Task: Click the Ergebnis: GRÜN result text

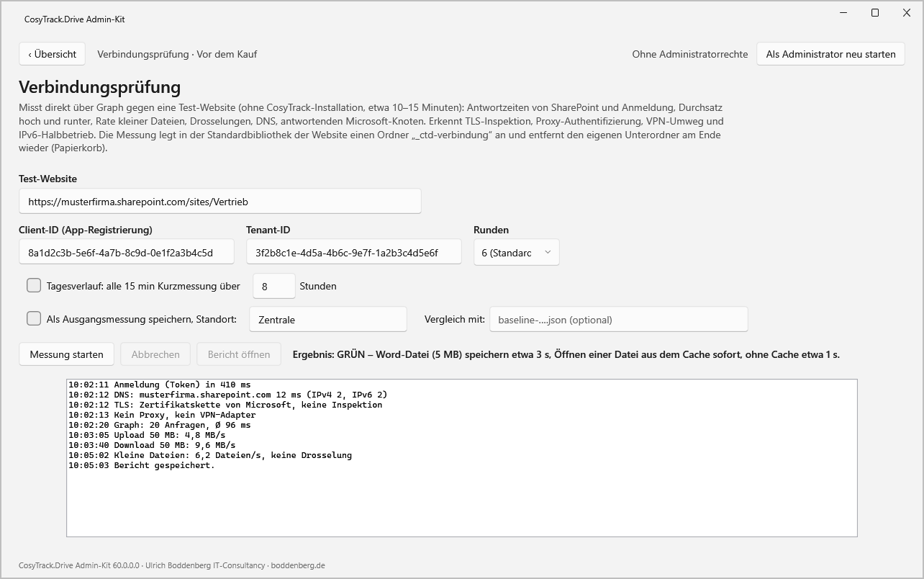Action: [566, 354]
